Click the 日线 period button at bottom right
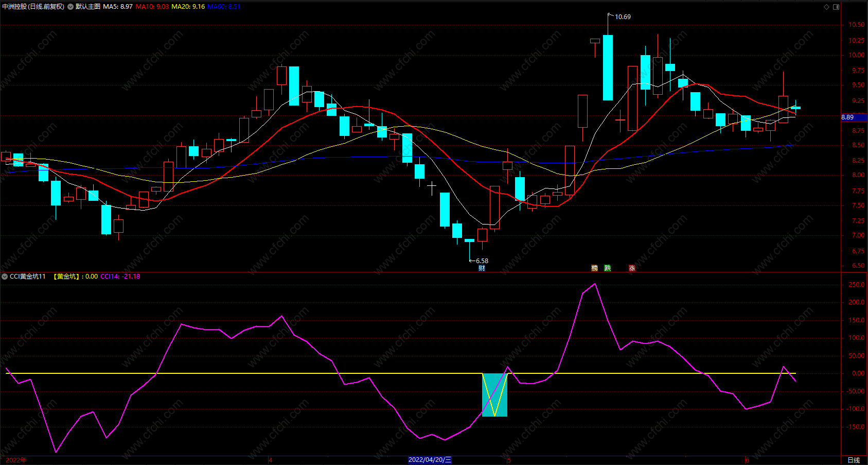The height and width of the screenshot is (465, 868). pos(854,460)
